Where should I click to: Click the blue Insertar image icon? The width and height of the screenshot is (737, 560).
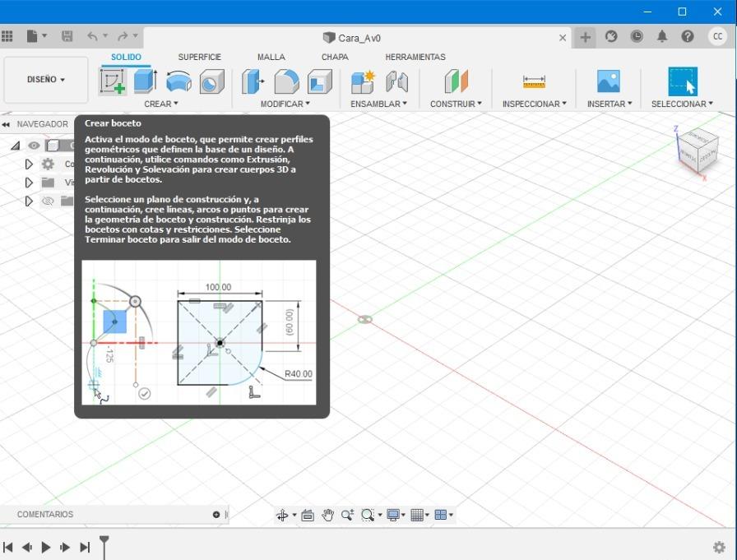[608, 81]
